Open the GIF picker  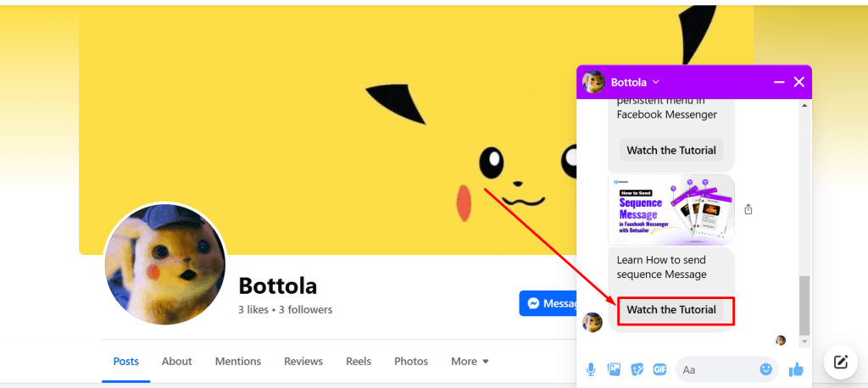(659, 369)
